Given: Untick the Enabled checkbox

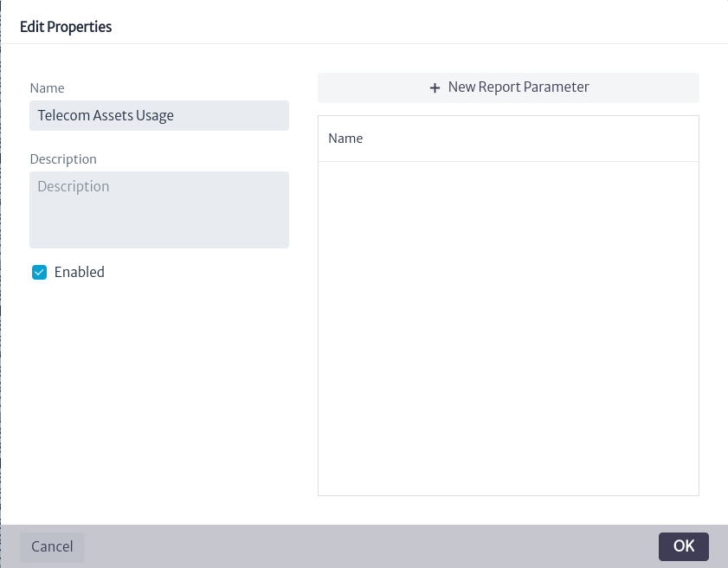Looking at the screenshot, I should (x=40, y=272).
